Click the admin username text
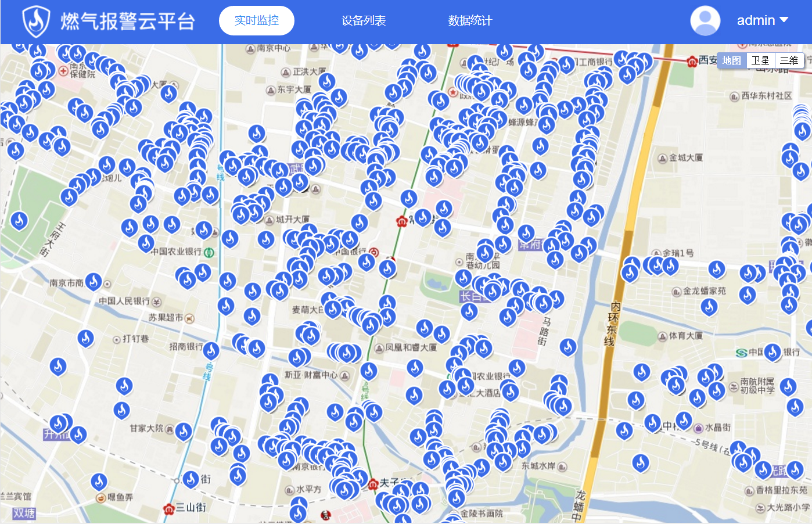This screenshot has width=812, height=524. 756,21
